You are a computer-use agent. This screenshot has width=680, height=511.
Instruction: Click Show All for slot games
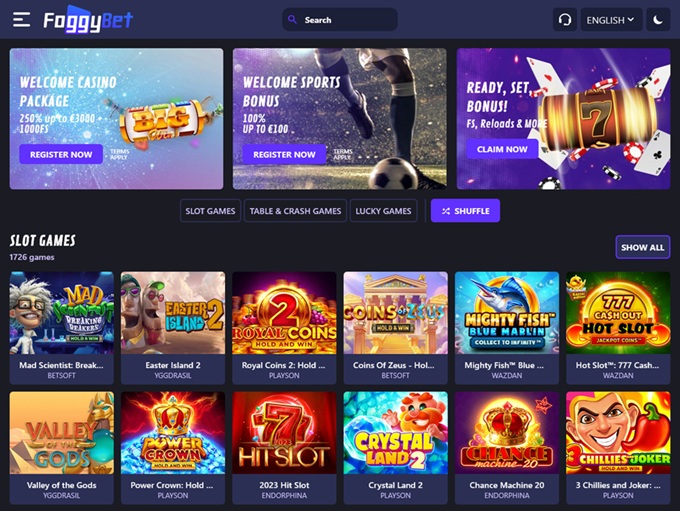[x=643, y=247]
